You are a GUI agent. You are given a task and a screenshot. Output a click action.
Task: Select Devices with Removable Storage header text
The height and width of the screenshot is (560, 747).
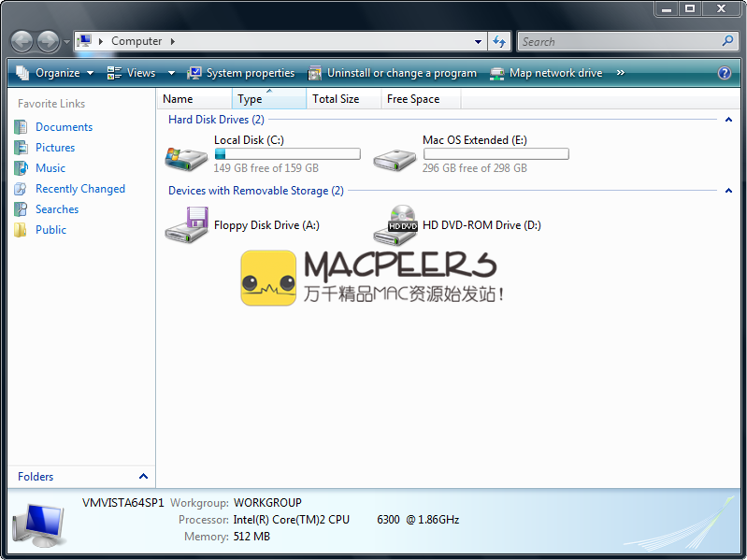pyautogui.click(x=256, y=191)
